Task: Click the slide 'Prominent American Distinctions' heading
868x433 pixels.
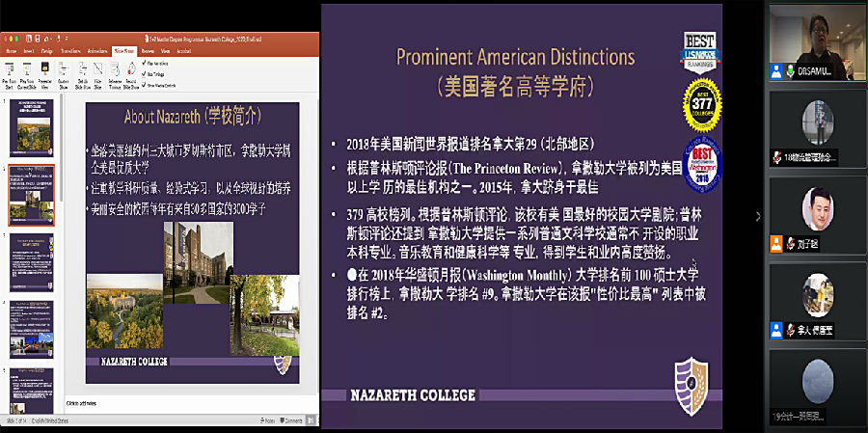Action: 515,58
